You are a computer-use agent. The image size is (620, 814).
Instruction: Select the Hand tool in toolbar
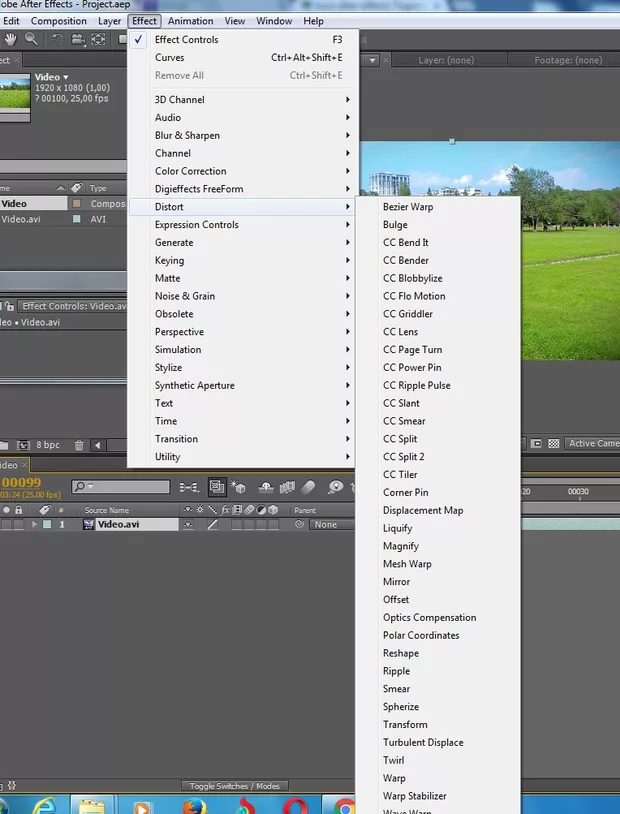(11, 39)
